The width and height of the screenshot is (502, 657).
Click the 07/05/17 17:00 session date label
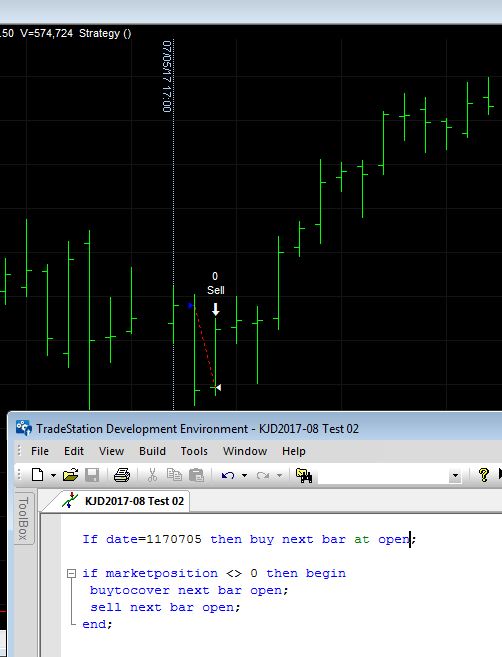(167, 76)
